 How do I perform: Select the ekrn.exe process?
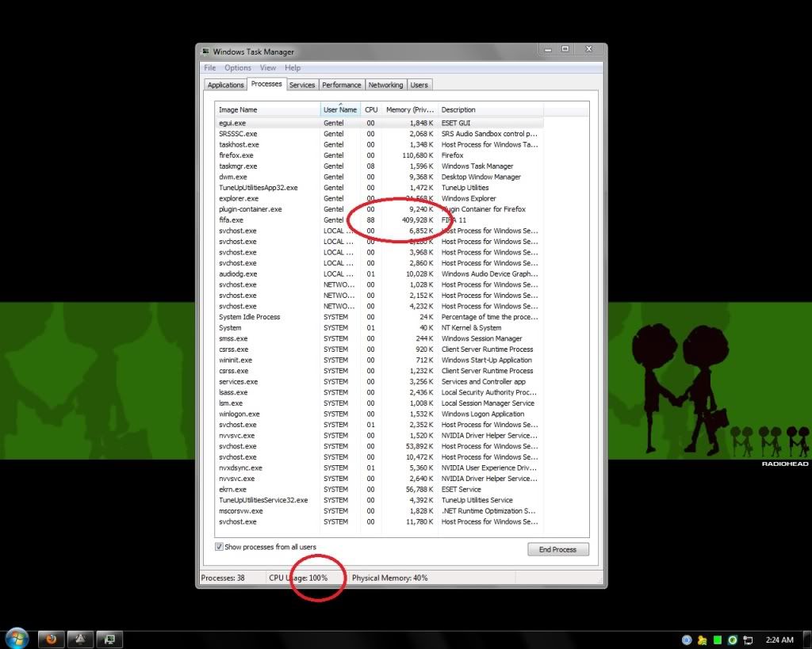click(x=380, y=489)
